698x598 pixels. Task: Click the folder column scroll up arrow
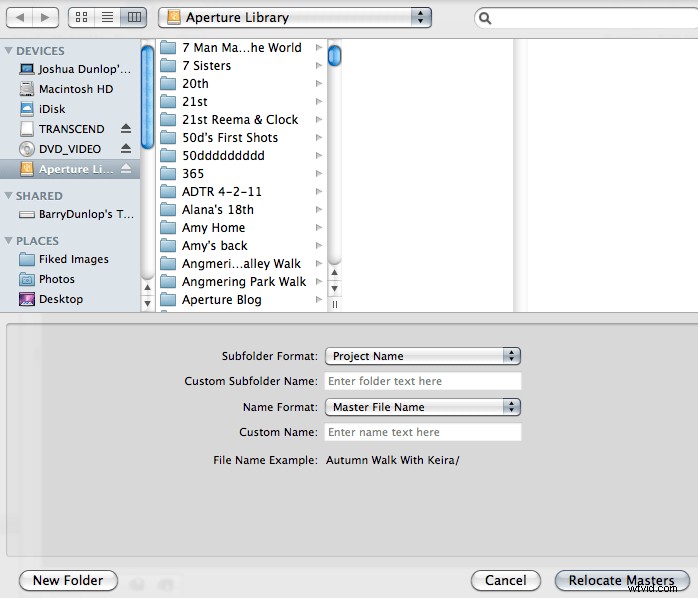point(334,273)
